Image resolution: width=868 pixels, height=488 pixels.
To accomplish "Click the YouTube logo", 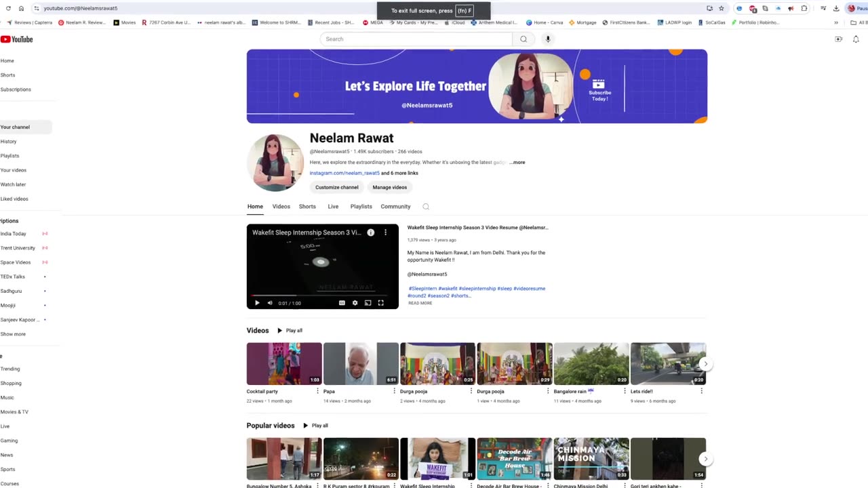I will [17, 39].
